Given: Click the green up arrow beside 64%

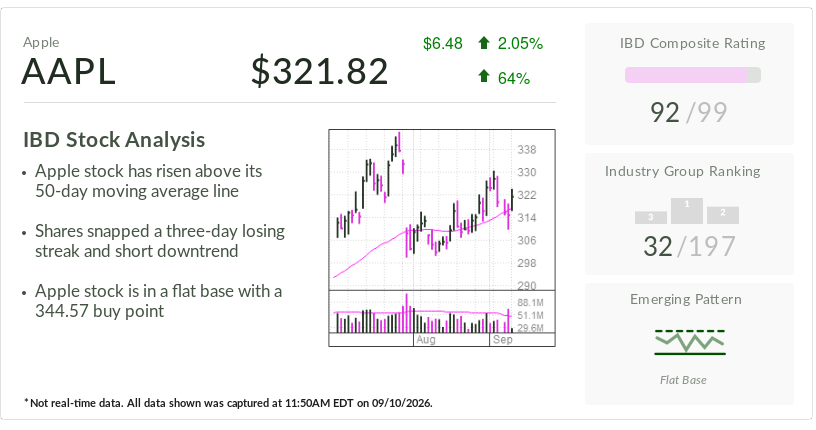Looking at the screenshot, I should pyautogui.click(x=483, y=77).
